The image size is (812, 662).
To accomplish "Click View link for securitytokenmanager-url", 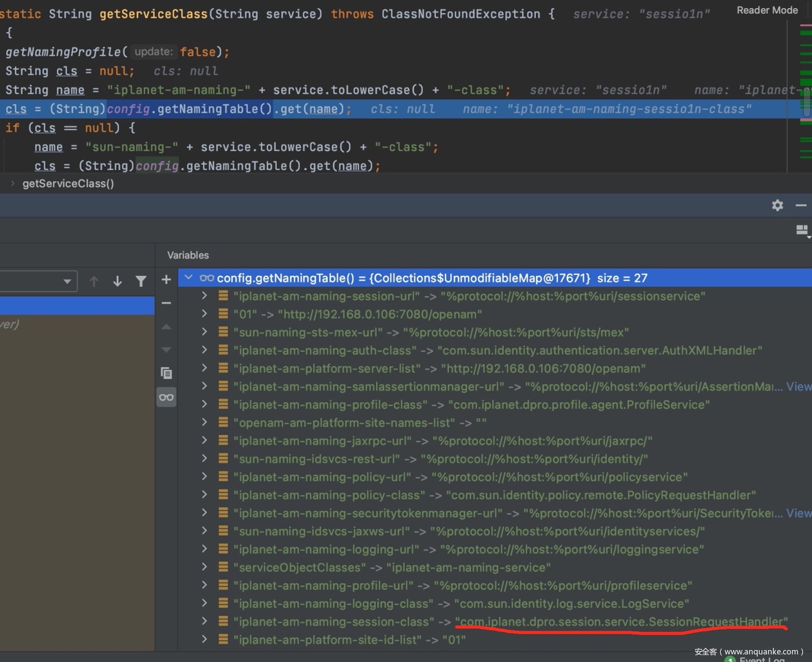I will 798,513.
